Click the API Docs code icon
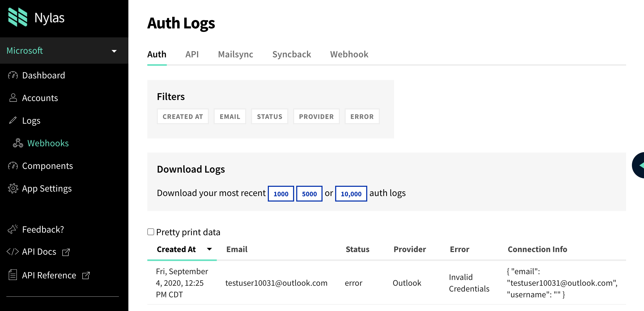644x311 pixels. coord(13,252)
